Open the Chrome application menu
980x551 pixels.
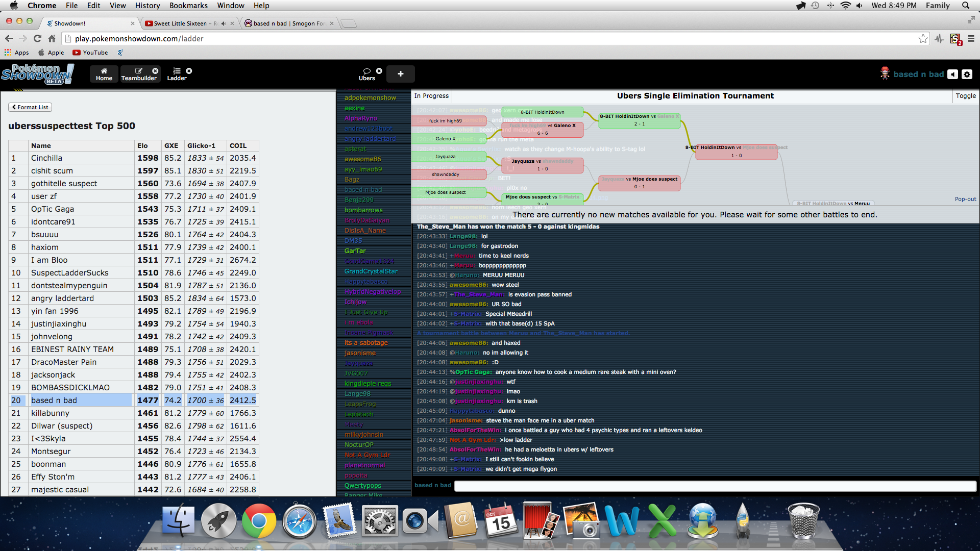point(42,6)
